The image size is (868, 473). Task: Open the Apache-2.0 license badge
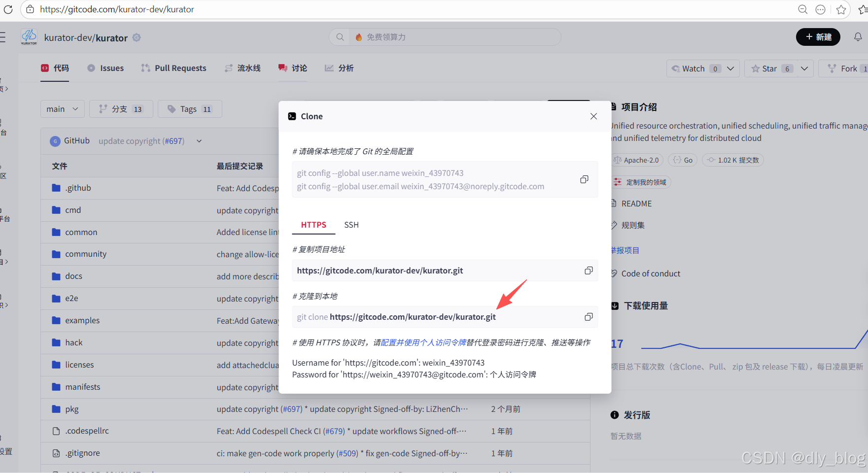click(637, 160)
